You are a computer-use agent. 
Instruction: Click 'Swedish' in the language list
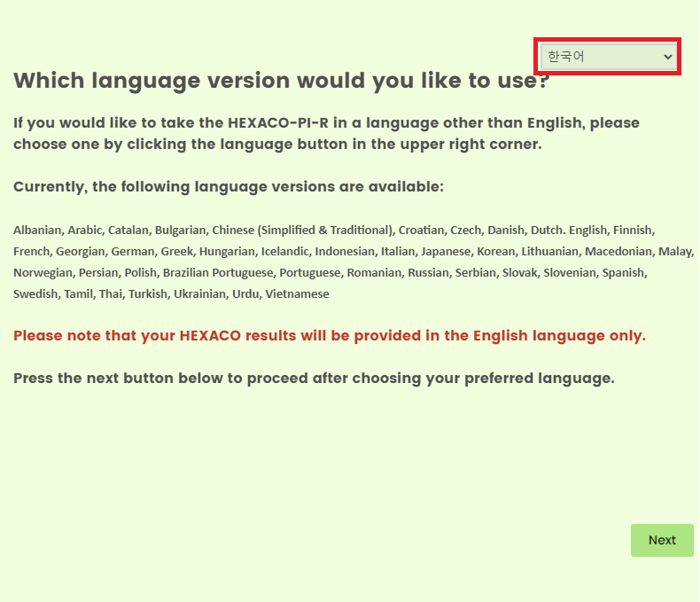tap(35, 293)
